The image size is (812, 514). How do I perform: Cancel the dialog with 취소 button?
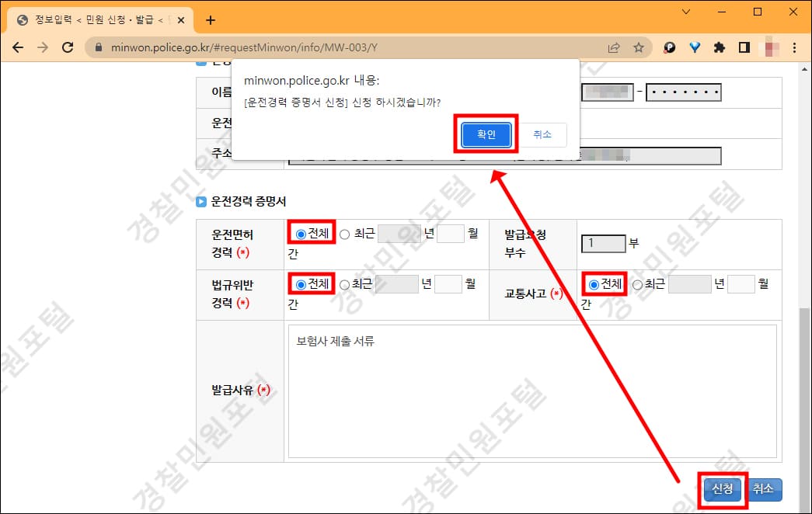coord(542,134)
